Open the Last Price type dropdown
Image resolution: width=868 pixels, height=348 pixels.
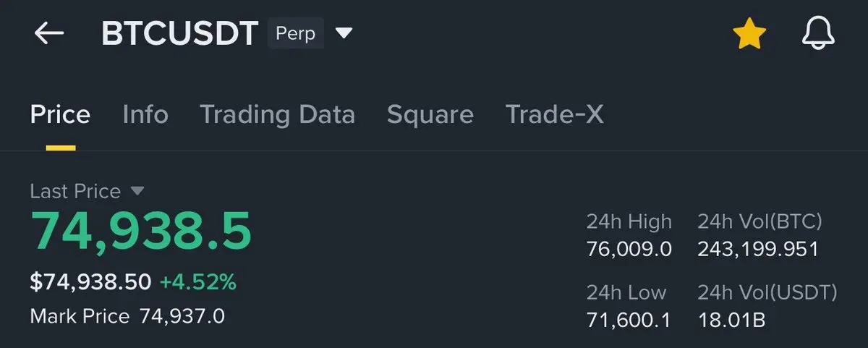(137, 191)
